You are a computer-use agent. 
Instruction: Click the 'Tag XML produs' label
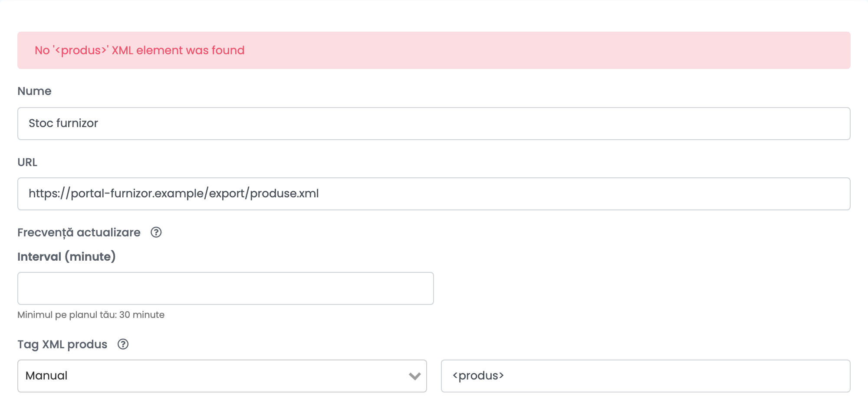62,344
